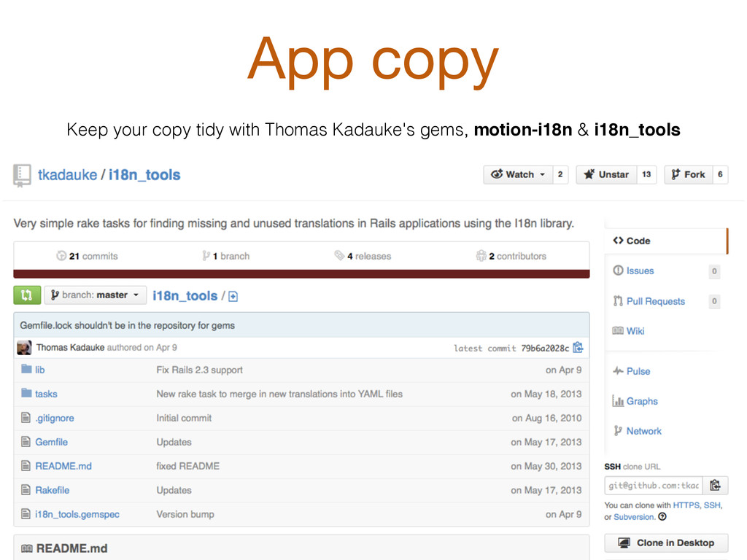This screenshot has height=560, width=747.
Task: Expand the branch: master dropdown
Action: 96,295
